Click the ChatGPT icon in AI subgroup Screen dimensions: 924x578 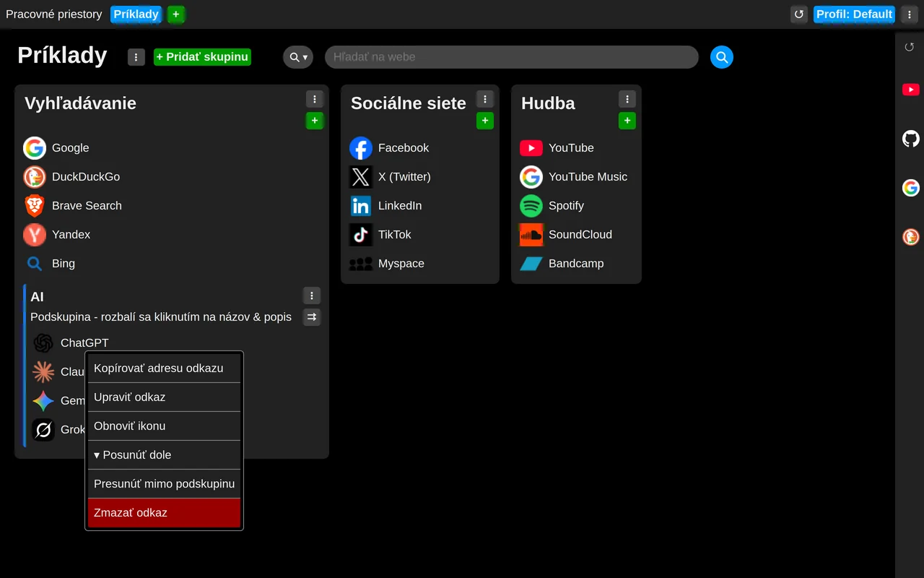[43, 343]
